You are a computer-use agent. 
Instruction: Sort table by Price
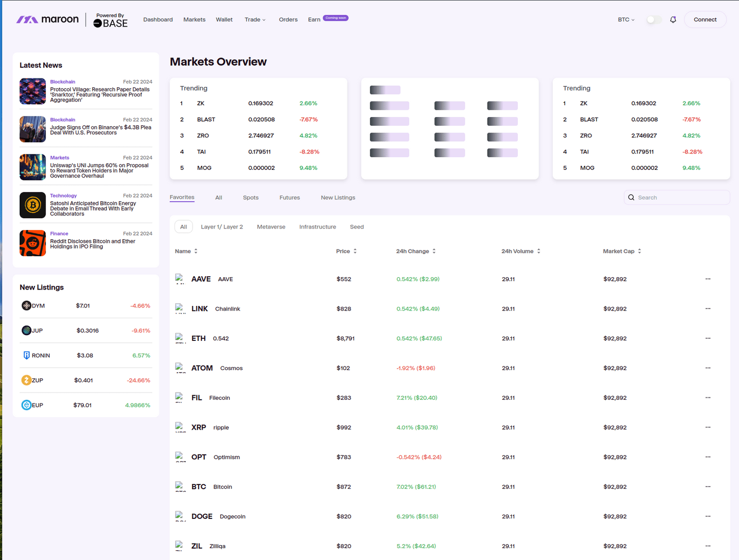click(346, 251)
